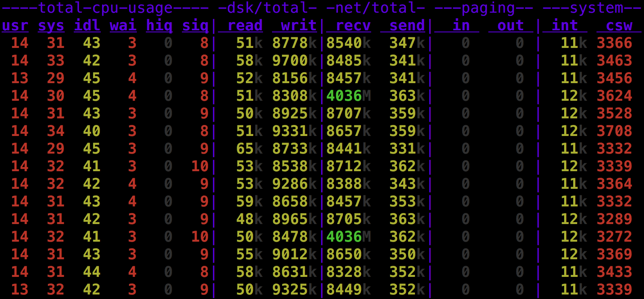Select the csw value 3433
Image resolution: width=644 pixels, height=299 pixels.
click(x=615, y=272)
